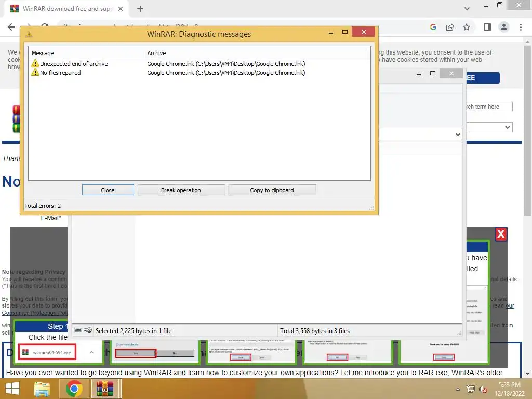Click the Message column header

coord(86,53)
